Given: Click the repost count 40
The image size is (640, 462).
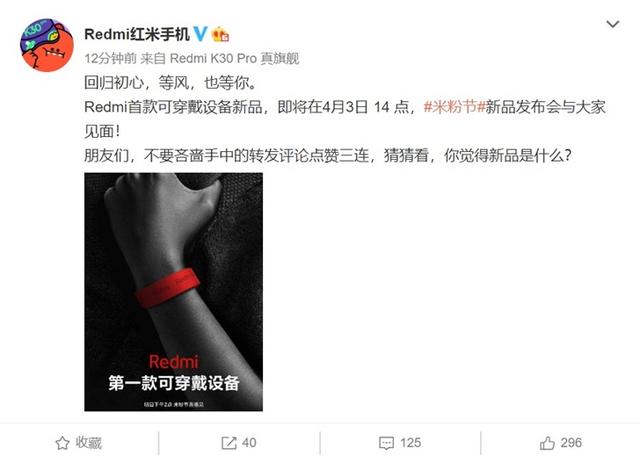Looking at the screenshot, I should click(x=249, y=443).
